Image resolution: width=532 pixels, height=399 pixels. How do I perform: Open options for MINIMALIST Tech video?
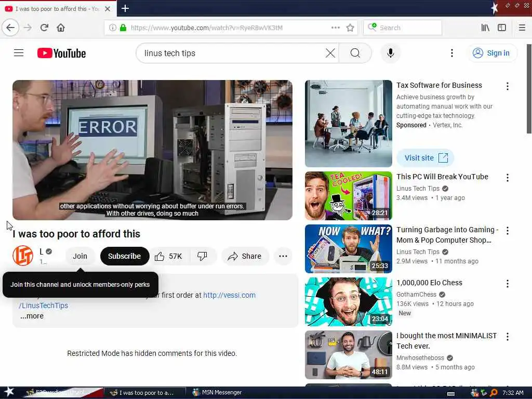click(507, 337)
